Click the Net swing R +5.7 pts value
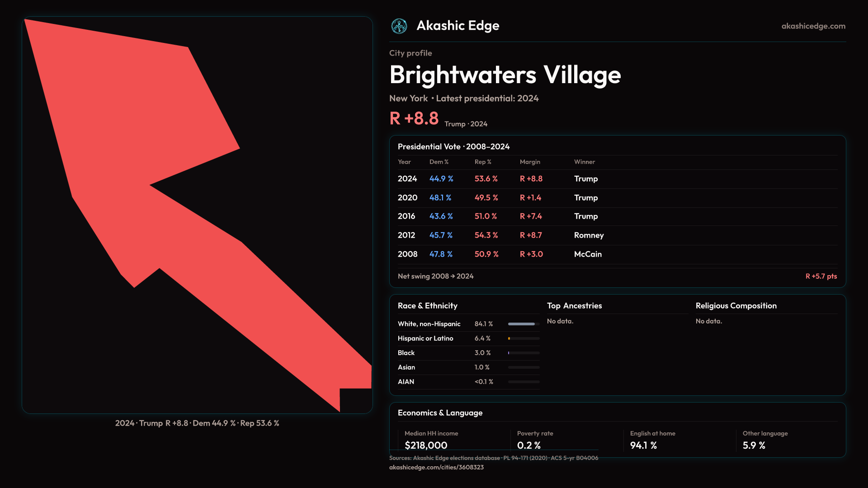868x488 pixels. pos(821,276)
